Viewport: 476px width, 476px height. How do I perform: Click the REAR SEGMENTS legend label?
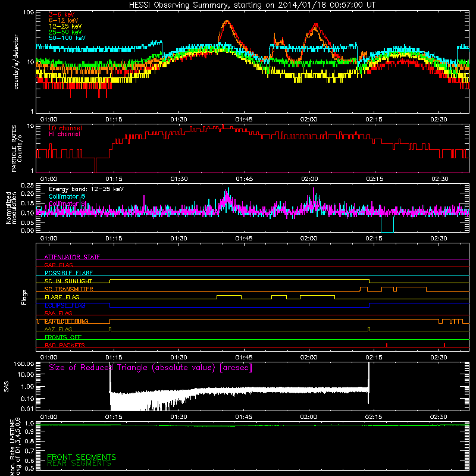(79, 464)
